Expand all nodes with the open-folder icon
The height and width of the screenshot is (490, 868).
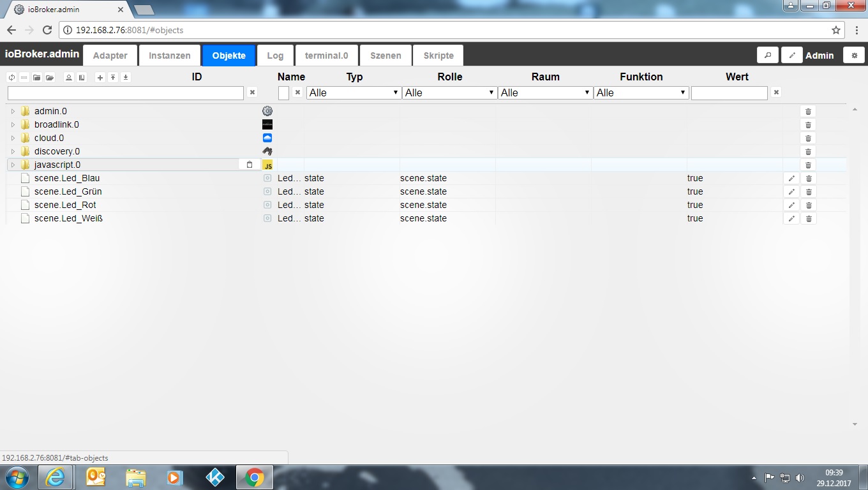pos(50,77)
